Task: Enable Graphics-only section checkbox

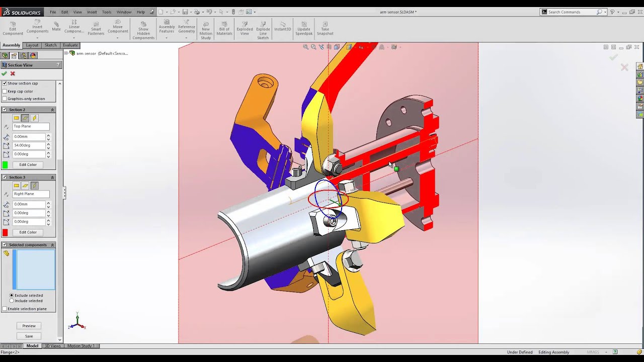Action: [5, 99]
